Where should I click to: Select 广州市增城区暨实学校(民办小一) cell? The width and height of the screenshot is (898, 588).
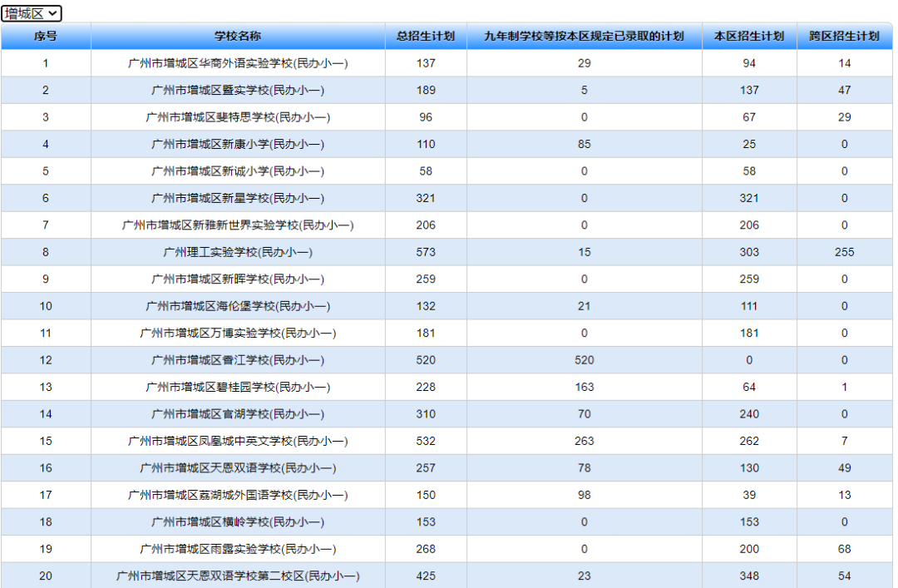238,91
